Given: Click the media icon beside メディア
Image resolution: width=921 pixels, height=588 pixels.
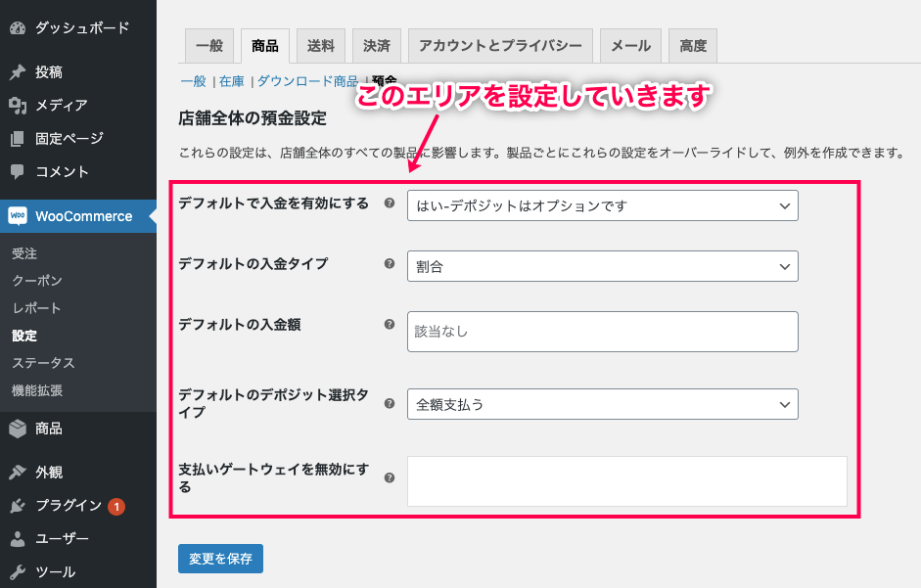Looking at the screenshot, I should point(18,106).
